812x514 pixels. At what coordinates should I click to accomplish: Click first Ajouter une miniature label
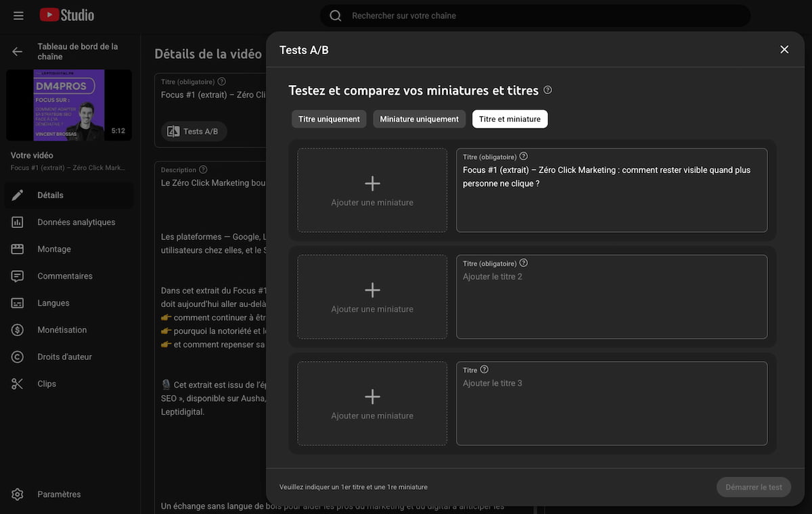[x=372, y=203]
